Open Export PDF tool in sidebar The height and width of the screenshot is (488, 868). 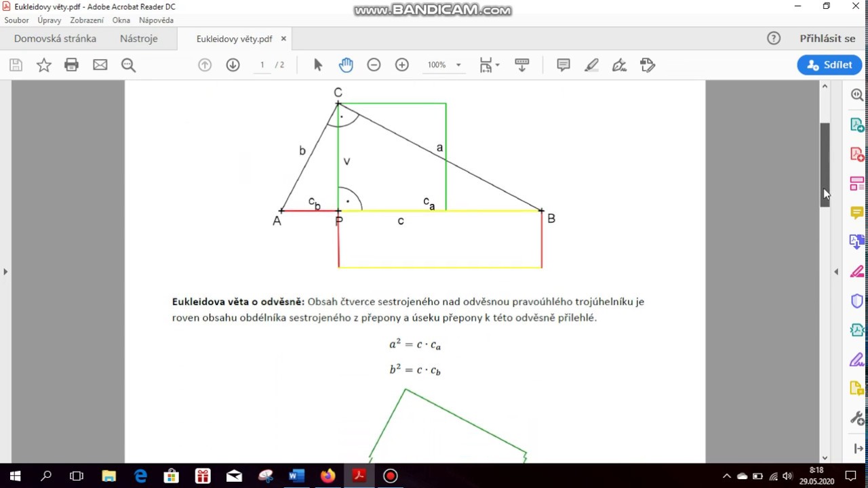(857, 125)
